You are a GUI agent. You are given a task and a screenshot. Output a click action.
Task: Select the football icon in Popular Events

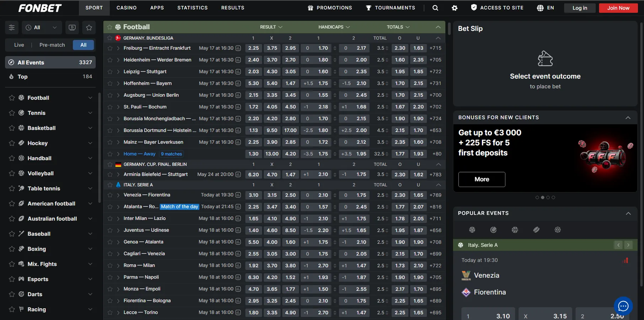[472, 230]
